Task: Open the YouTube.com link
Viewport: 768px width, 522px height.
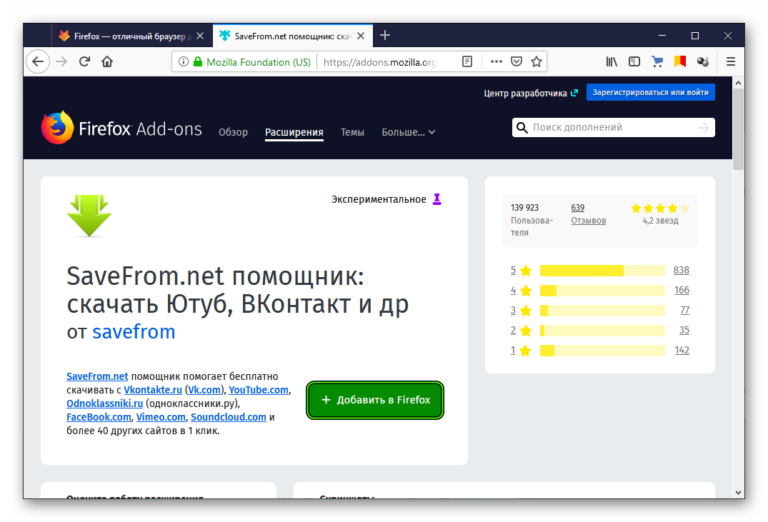Action: tap(259, 390)
